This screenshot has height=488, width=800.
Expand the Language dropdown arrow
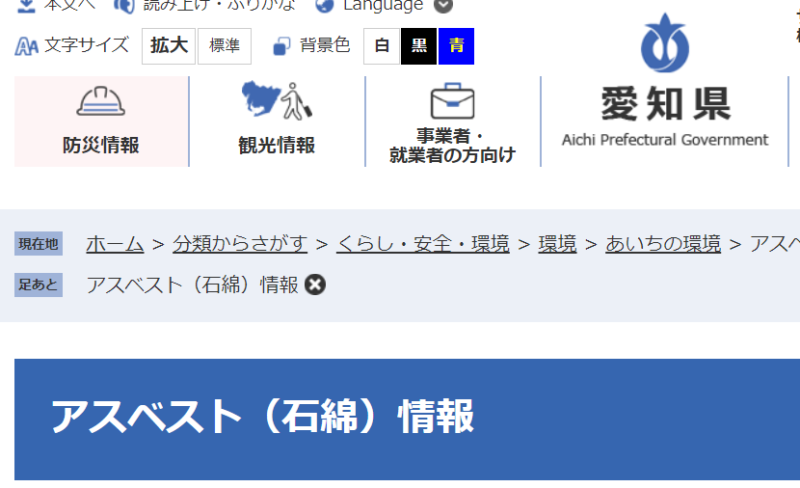[443, 6]
